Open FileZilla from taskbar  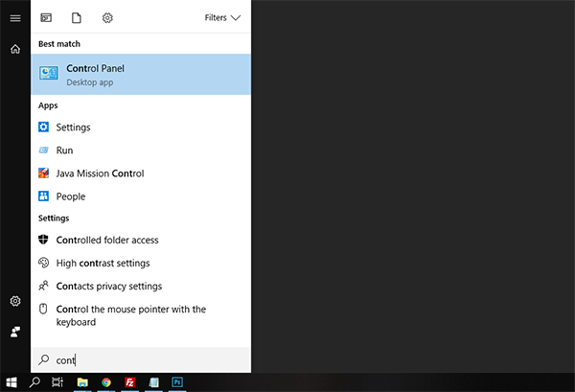click(x=129, y=382)
